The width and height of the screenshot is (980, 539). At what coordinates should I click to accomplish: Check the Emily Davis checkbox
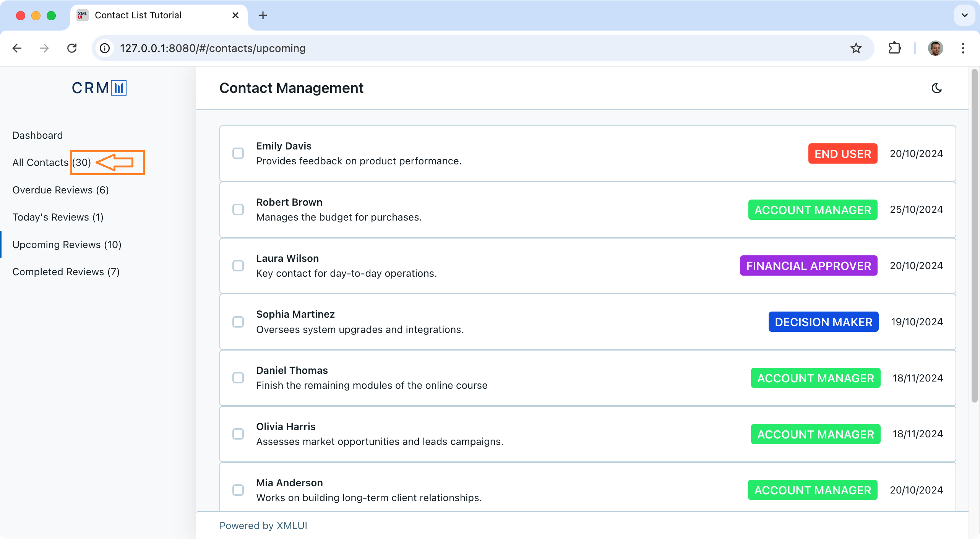pyautogui.click(x=238, y=154)
